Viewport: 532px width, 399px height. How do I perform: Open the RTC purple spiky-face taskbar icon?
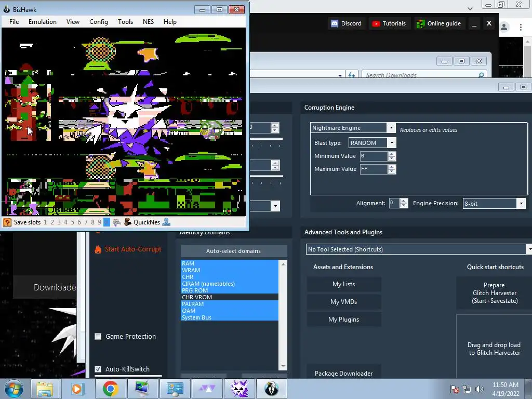tap(239, 389)
